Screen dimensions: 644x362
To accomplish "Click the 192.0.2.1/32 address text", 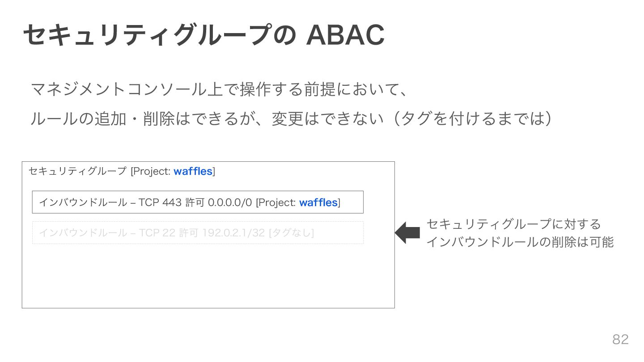I will pos(234,233).
